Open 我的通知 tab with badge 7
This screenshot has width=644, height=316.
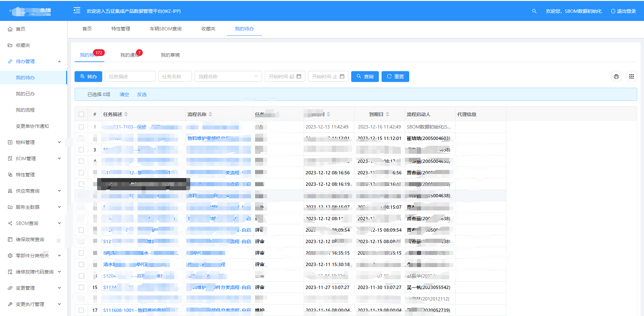pos(130,55)
